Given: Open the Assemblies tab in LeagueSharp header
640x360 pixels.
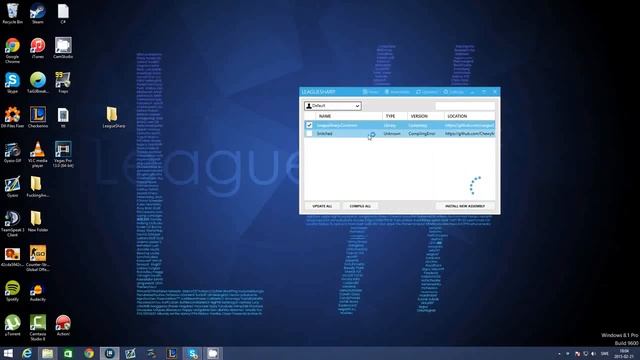Looking at the screenshot, I should (397, 92).
